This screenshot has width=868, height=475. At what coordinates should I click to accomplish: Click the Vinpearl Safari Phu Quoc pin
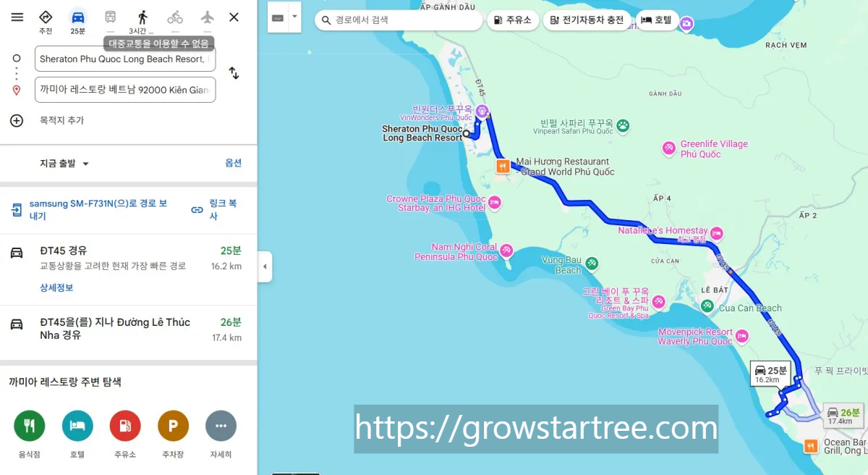(x=623, y=126)
